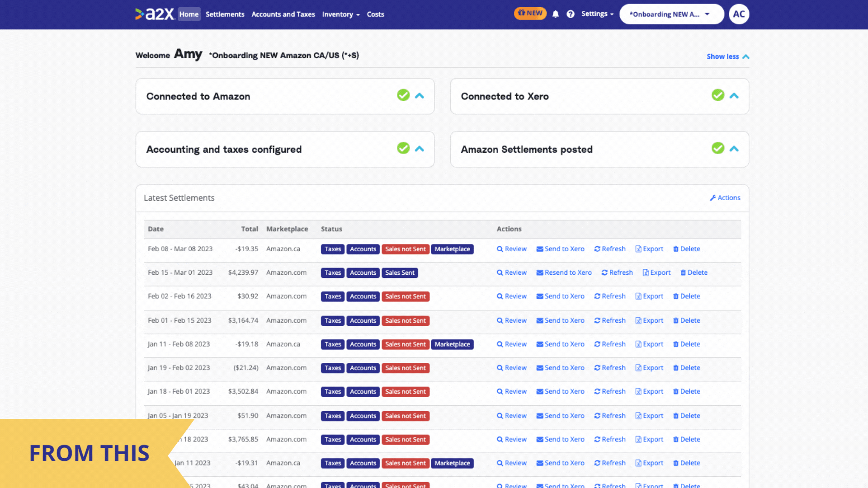Click Accounts badge on $3,502.84 row
This screenshot has width=868, height=488.
(x=363, y=392)
